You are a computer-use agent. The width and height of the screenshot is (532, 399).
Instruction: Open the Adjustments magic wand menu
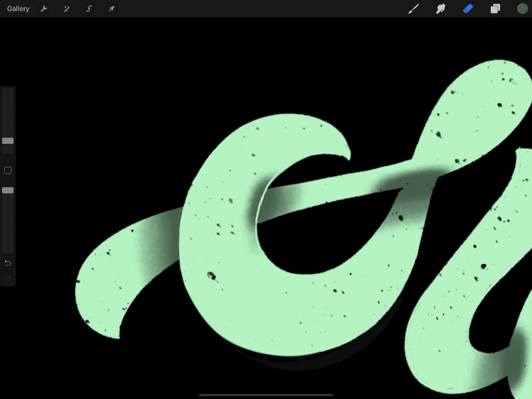coord(67,9)
